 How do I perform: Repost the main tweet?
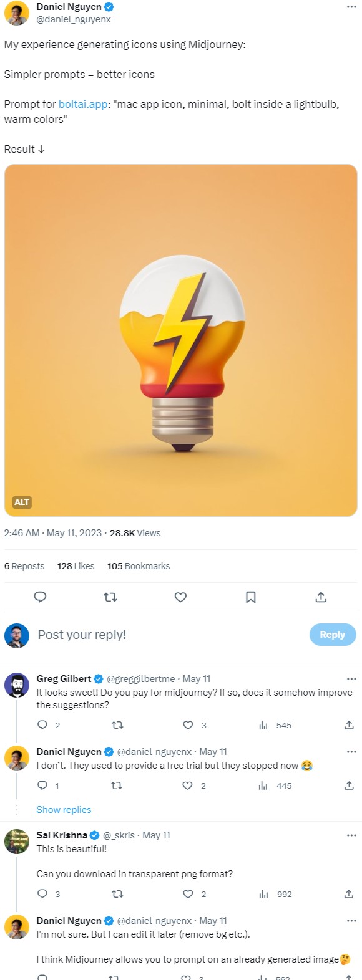point(110,597)
